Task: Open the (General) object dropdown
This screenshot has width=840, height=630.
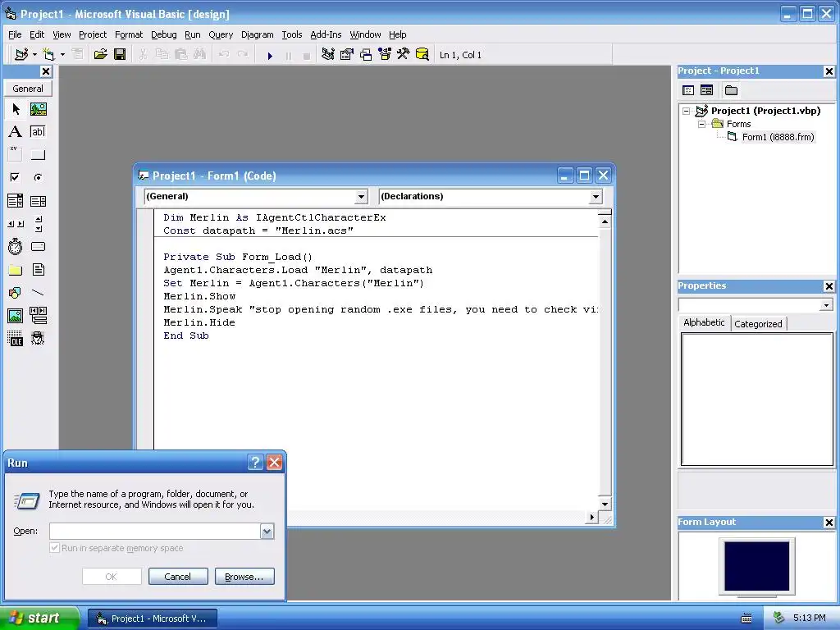Action: click(x=362, y=197)
